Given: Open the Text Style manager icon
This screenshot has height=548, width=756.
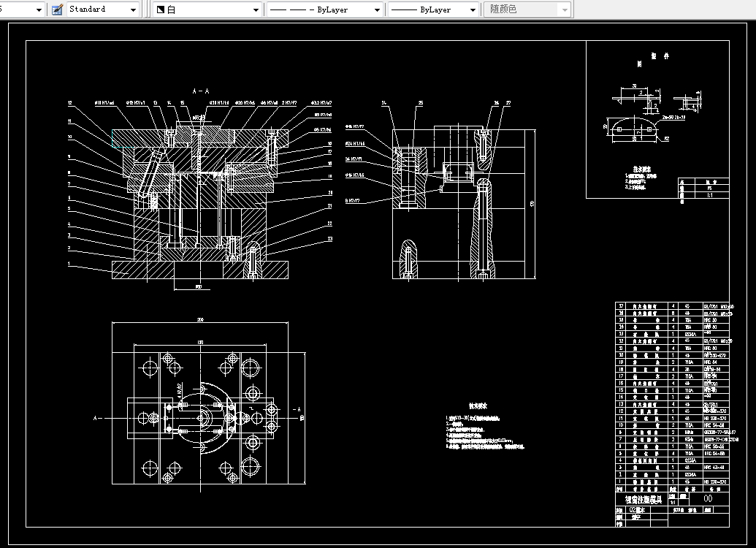Looking at the screenshot, I should 58,9.
